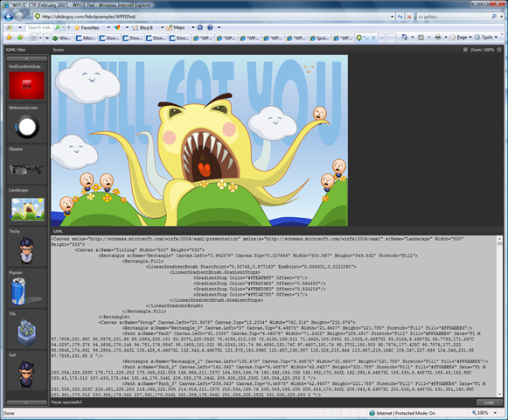Stop loading with the red X icon

409,17
